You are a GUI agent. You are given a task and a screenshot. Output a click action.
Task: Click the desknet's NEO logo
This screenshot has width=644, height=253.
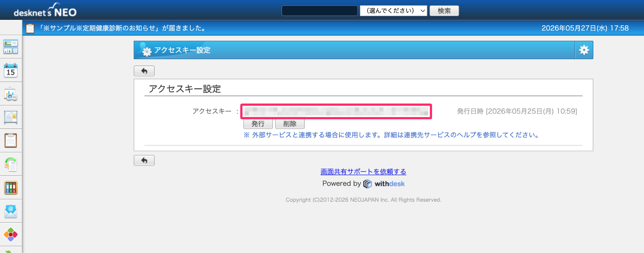point(45,10)
